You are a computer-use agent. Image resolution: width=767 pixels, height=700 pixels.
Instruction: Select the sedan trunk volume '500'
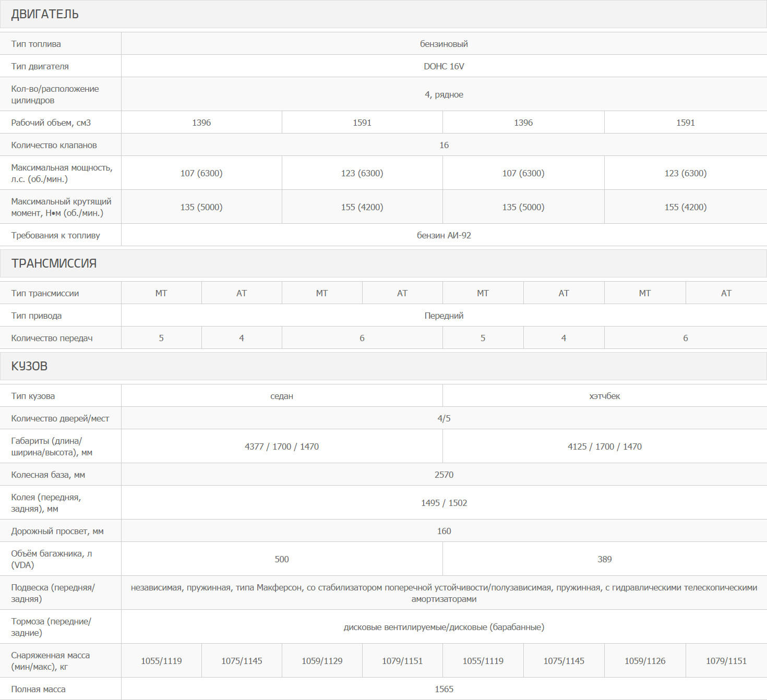(x=282, y=559)
